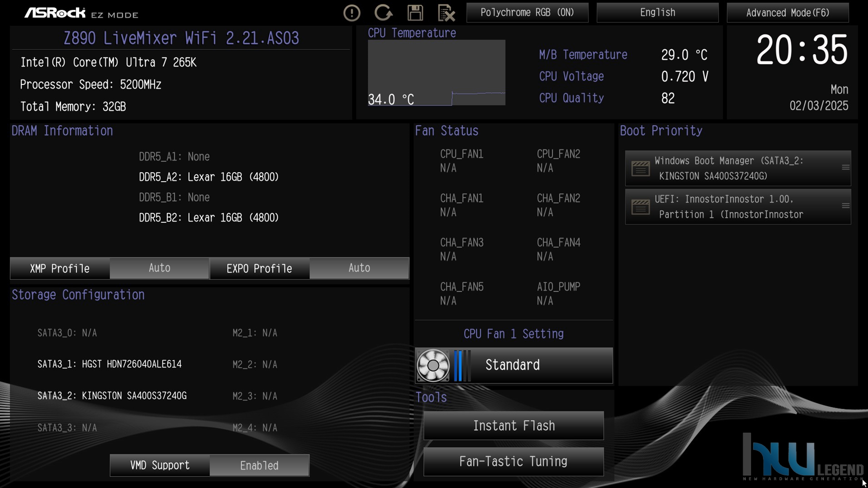Click the UEFI Innostor drive icon
Screen dimensions: 868x488
(640, 207)
